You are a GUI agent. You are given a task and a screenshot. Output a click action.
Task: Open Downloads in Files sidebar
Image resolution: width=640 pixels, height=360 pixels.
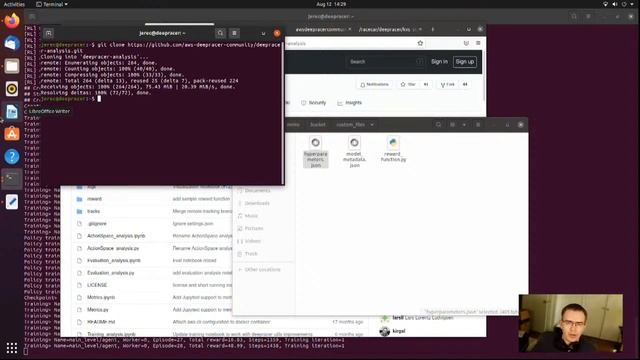point(257,203)
